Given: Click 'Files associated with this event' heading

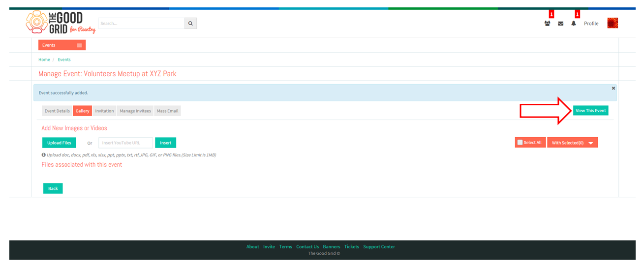Looking at the screenshot, I should (x=82, y=165).
